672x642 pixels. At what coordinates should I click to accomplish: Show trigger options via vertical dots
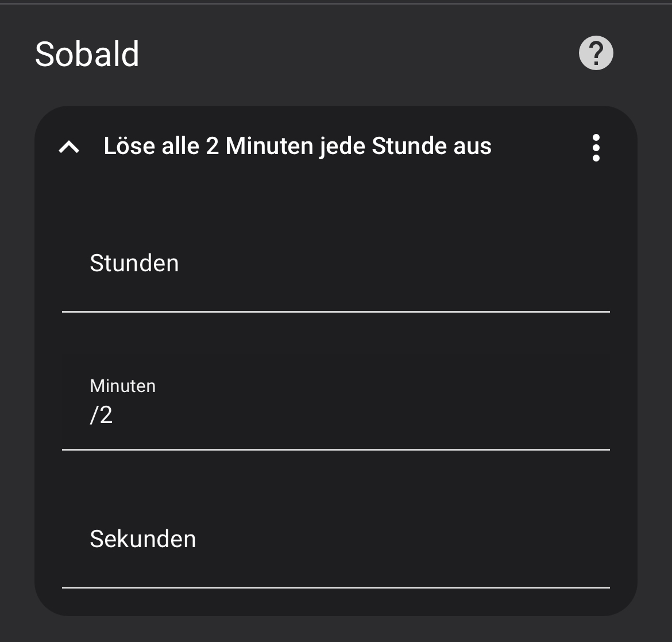596,148
